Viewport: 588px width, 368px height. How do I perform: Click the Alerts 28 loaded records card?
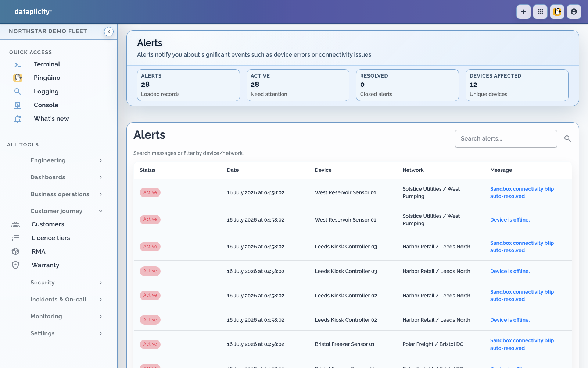pyautogui.click(x=189, y=85)
